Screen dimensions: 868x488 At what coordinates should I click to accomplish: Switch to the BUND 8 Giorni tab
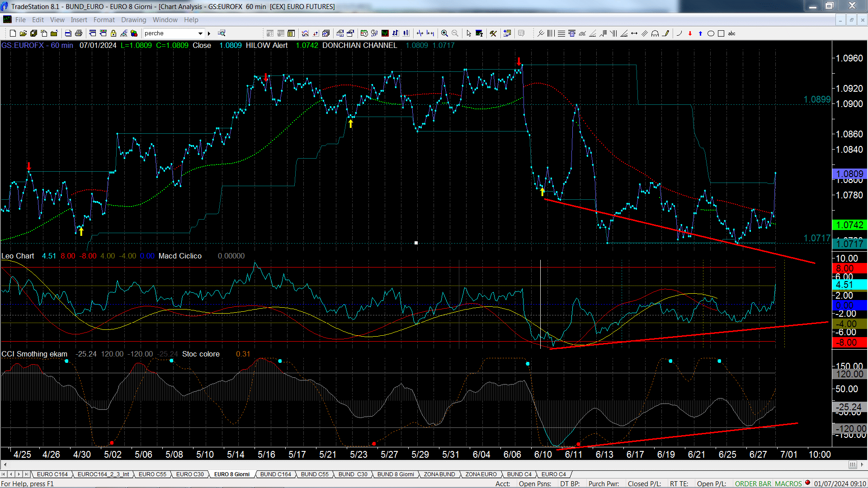[x=396, y=474]
